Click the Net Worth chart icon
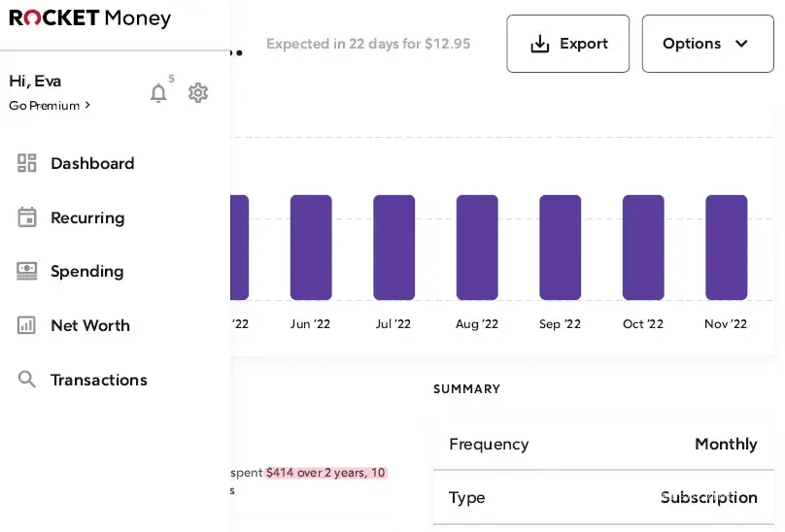The height and width of the screenshot is (532, 785). (27, 325)
